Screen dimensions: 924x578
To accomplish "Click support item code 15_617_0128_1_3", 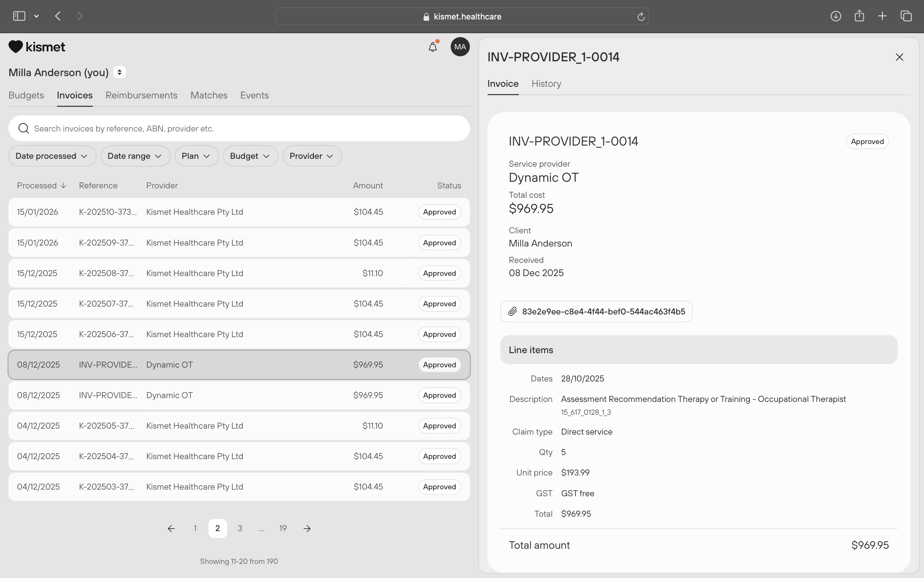I will (x=586, y=413).
